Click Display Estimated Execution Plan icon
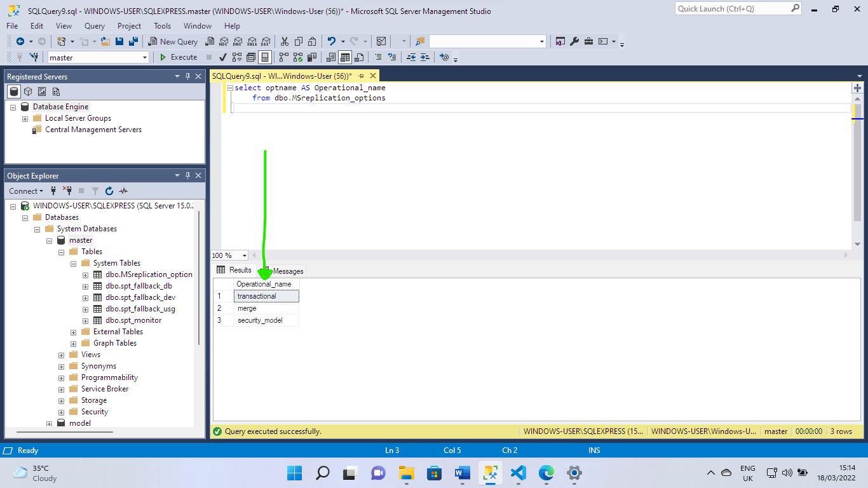 tap(237, 57)
